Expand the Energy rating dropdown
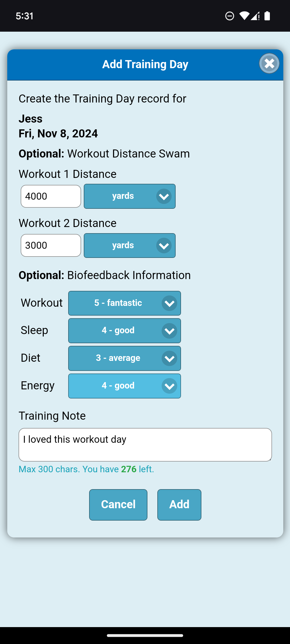Viewport: 290px width, 644px height. pos(124,386)
